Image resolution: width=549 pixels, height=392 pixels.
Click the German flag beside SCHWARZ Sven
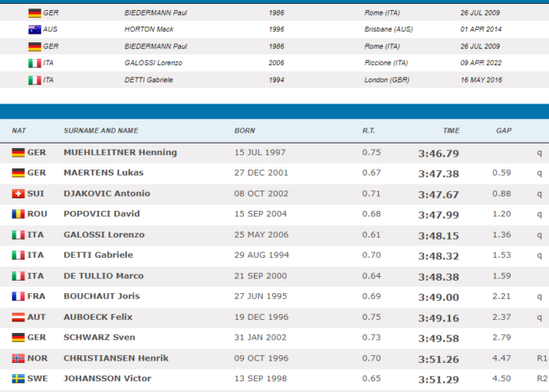(x=18, y=337)
